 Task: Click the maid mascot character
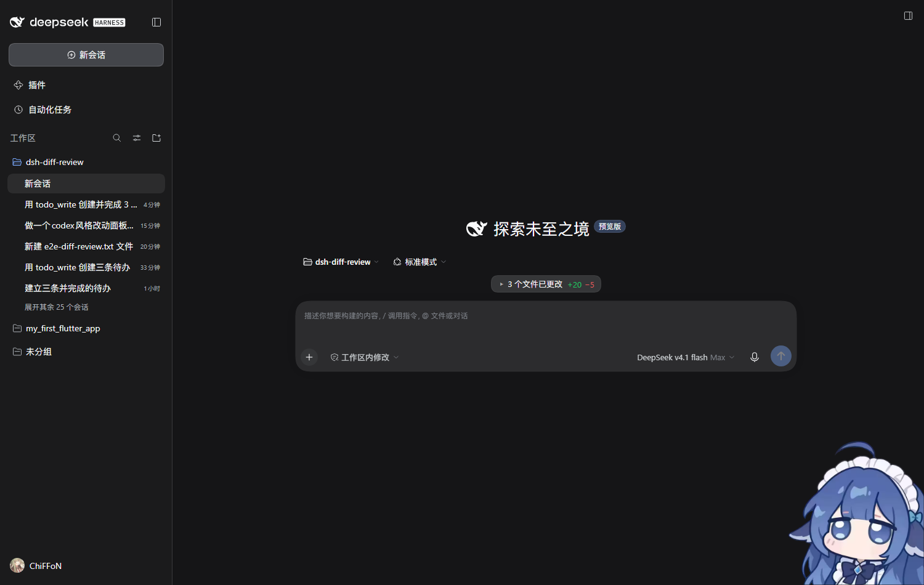pos(857,514)
